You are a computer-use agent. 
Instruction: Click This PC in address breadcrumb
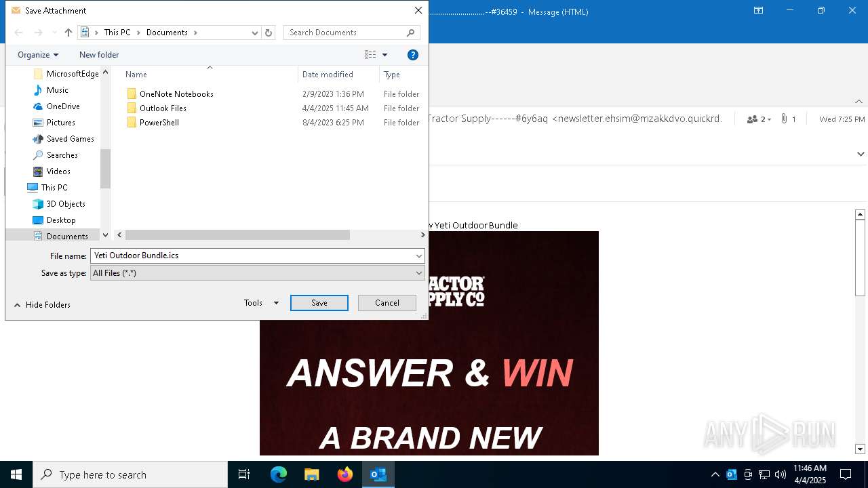tap(117, 33)
